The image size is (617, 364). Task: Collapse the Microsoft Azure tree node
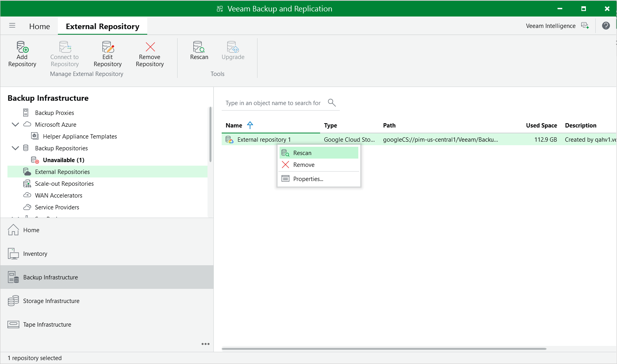point(15,124)
